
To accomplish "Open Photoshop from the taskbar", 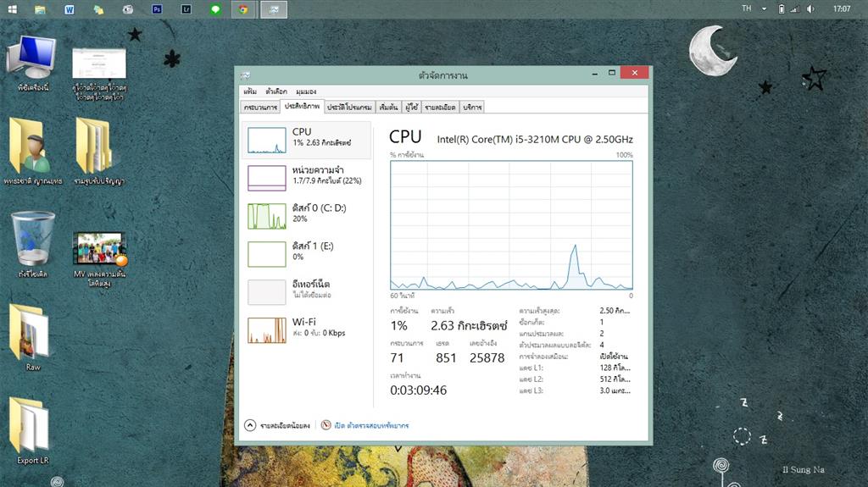I will point(157,9).
